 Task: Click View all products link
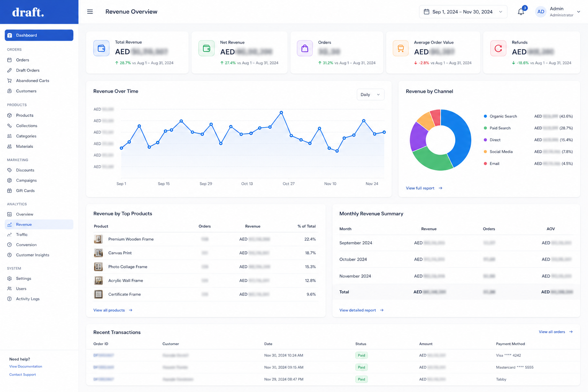(113, 310)
